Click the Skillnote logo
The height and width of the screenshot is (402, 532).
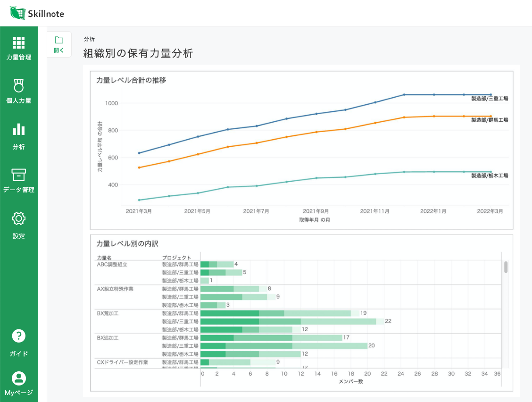(37, 13)
